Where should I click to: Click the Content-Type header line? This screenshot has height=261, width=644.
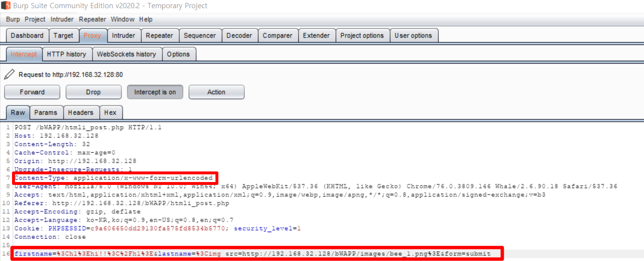pos(113,178)
